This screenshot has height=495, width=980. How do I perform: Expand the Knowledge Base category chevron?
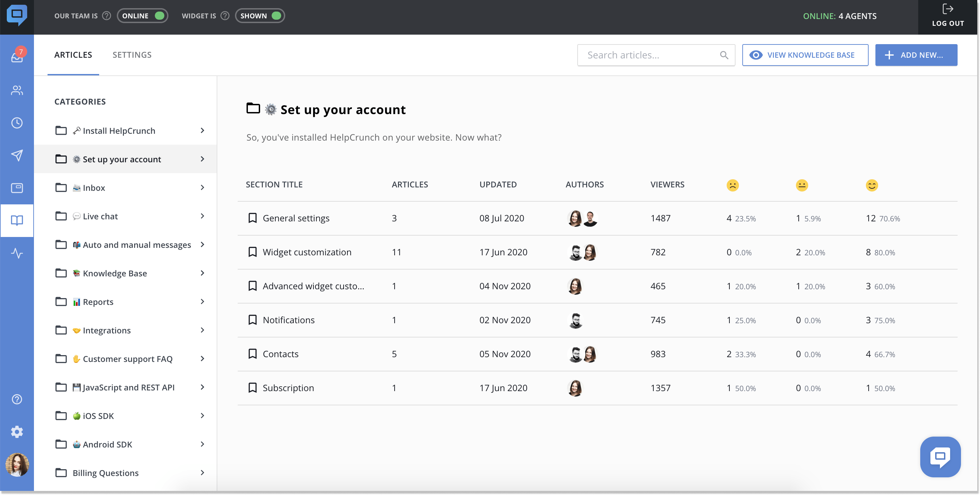(202, 273)
